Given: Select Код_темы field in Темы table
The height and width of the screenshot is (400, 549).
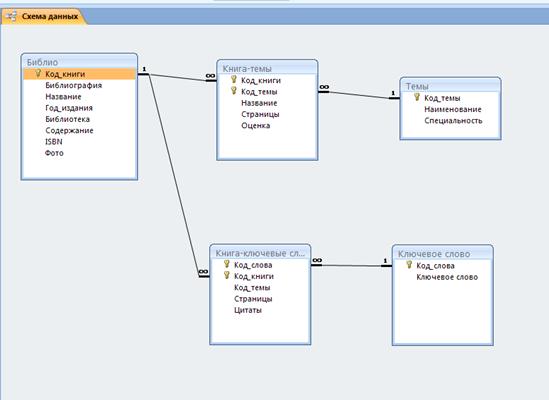Looking at the screenshot, I should point(442,98).
